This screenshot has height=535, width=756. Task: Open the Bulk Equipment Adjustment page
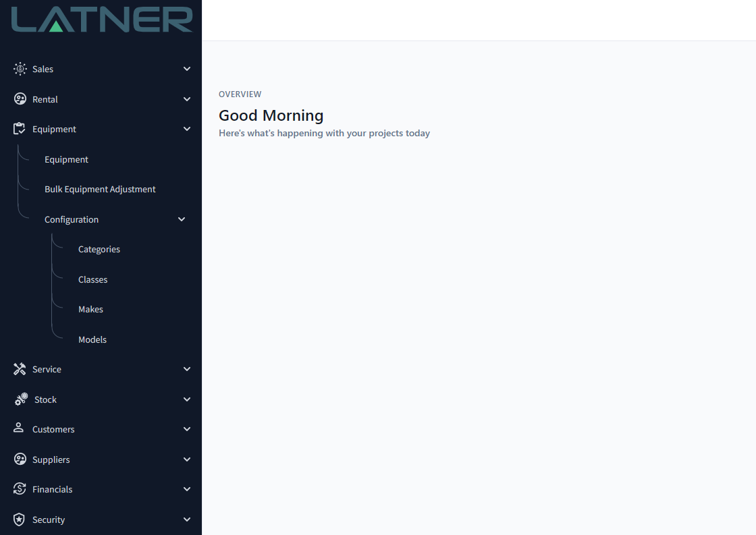click(x=100, y=190)
